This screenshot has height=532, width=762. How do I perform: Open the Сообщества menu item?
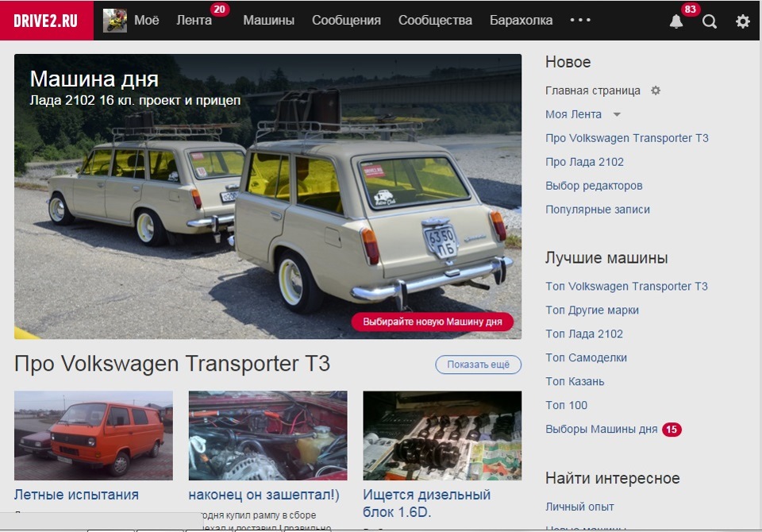point(435,21)
